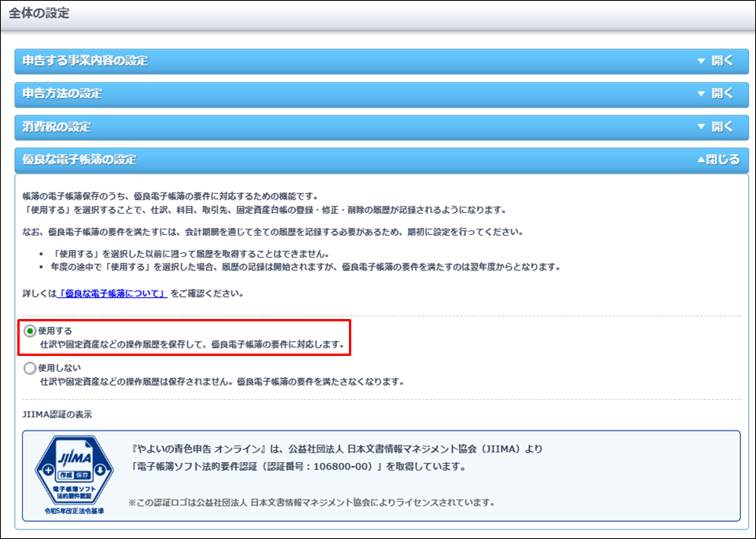Click the JIIMA certification logo badge
The image size is (756, 539).
coord(74,475)
